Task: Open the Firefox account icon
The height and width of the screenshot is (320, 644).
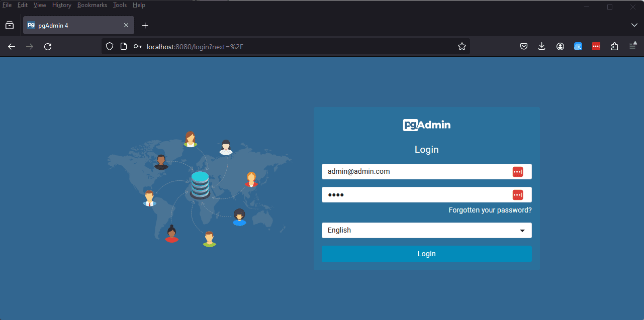Action: pyautogui.click(x=560, y=47)
